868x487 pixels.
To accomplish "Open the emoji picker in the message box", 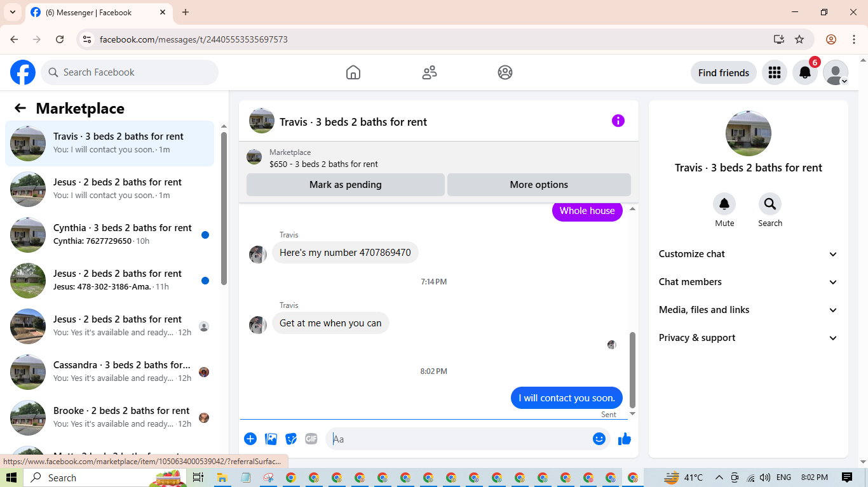I will pyautogui.click(x=599, y=439).
